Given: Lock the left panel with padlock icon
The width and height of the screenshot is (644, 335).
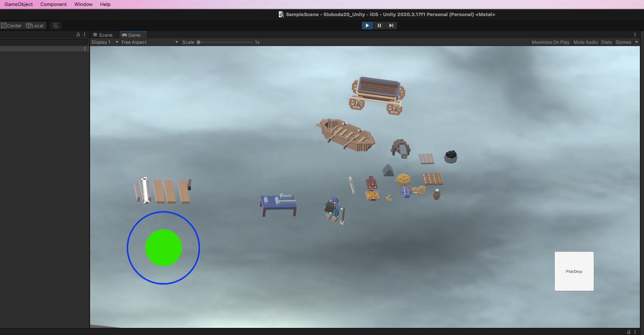Looking at the screenshot, I should [78, 34].
